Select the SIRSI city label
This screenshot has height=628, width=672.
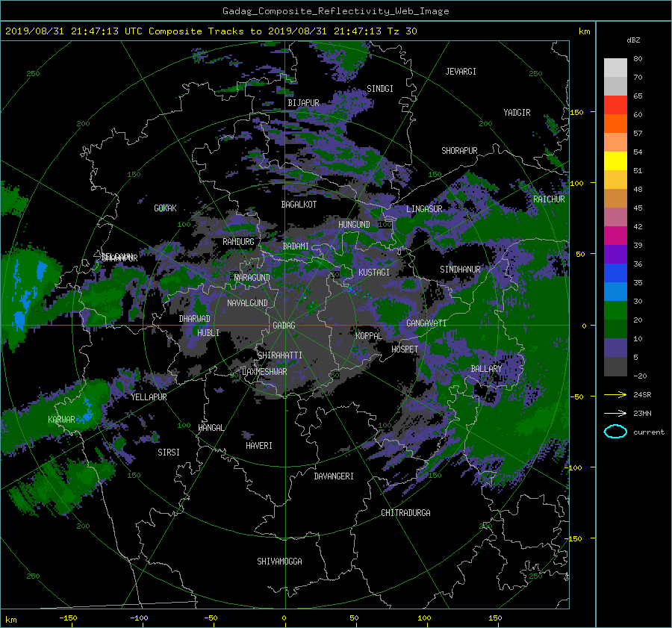click(169, 453)
